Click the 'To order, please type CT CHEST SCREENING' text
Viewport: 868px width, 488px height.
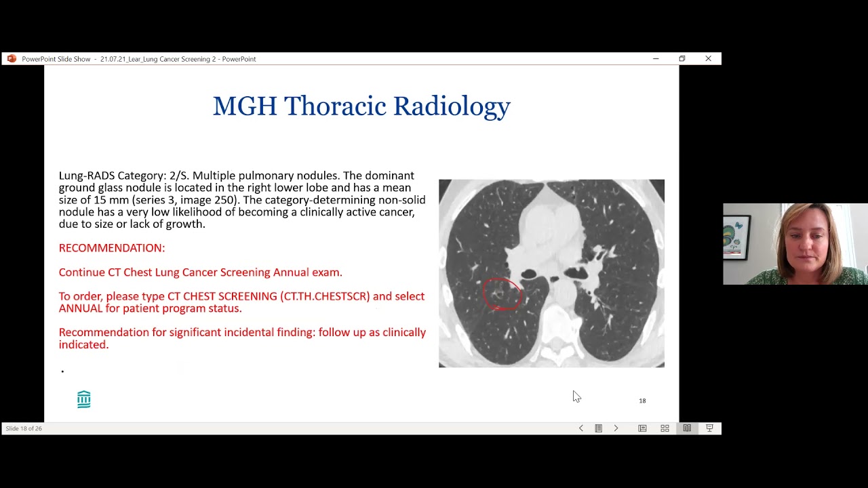pos(241,302)
